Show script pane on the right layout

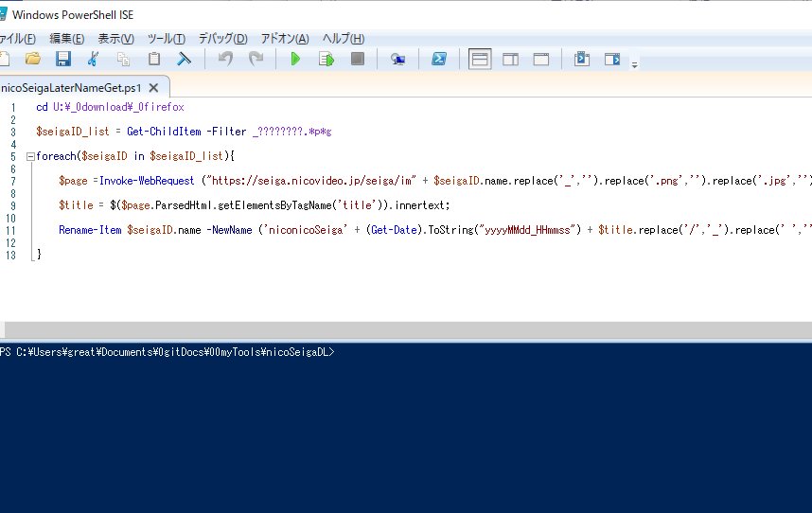click(x=511, y=59)
